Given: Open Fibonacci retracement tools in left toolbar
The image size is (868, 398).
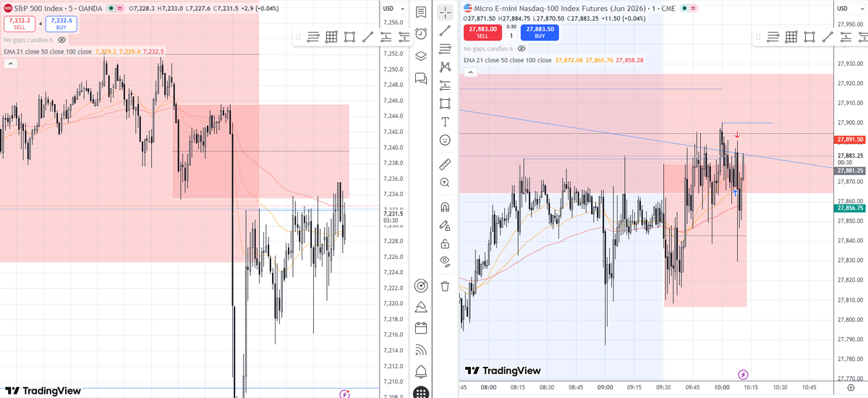Looking at the screenshot, I should (x=445, y=48).
